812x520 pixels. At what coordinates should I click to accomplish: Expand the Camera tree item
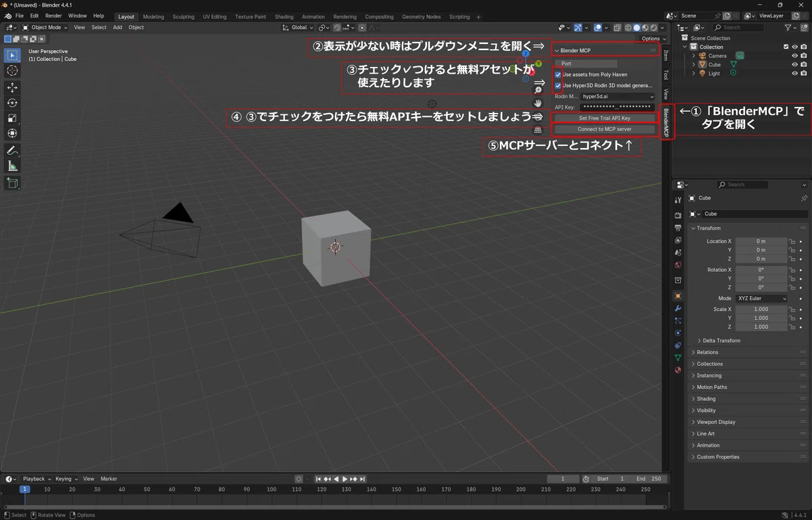[694, 55]
